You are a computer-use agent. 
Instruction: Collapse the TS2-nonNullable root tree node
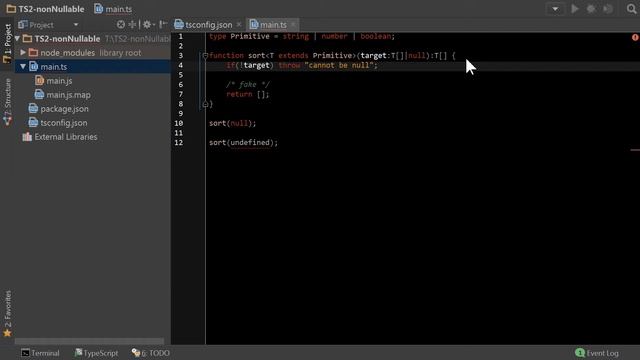click(x=17, y=39)
